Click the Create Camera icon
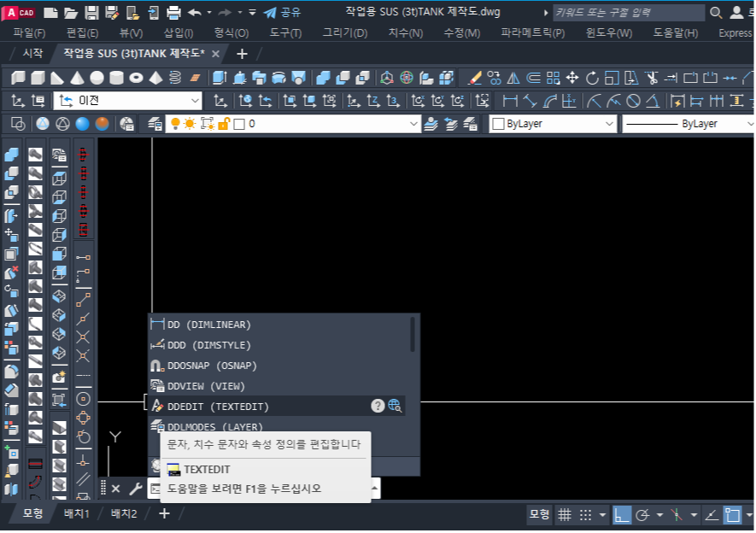The width and height of the screenshot is (756, 533). click(x=59, y=377)
